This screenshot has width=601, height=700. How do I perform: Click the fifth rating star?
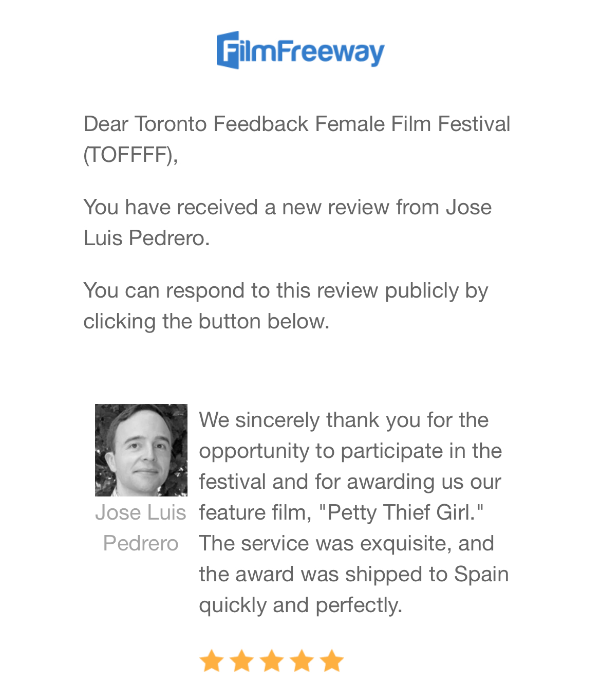point(332,661)
